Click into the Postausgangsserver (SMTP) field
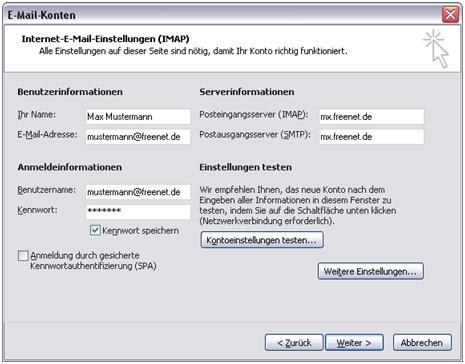Viewport: 465px width, 364px height. (371, 137)
